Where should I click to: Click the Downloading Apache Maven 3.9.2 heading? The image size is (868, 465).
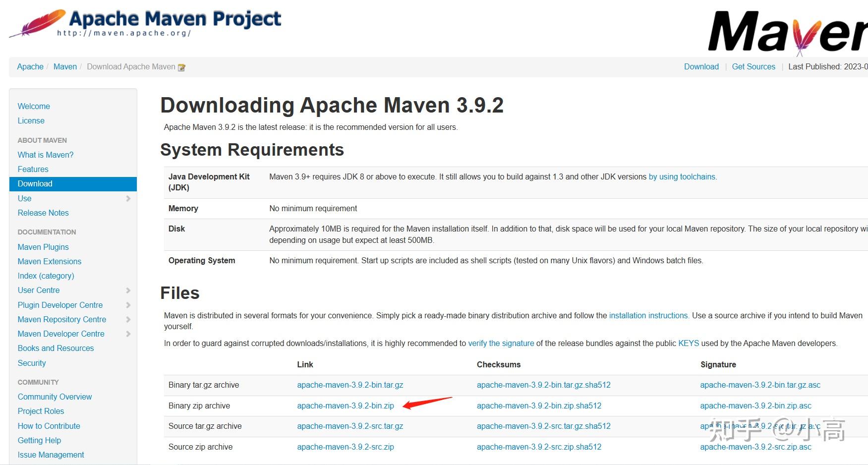coord(332,105)
